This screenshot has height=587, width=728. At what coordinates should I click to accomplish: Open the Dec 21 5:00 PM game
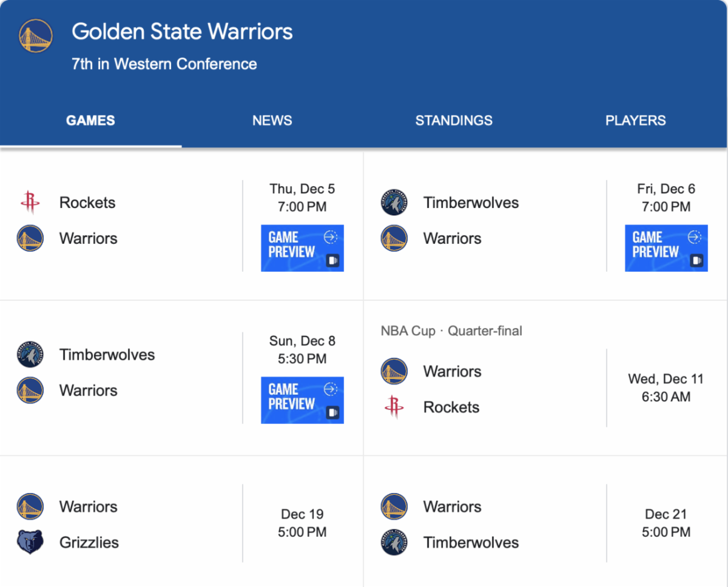click(x=666, y=523)
